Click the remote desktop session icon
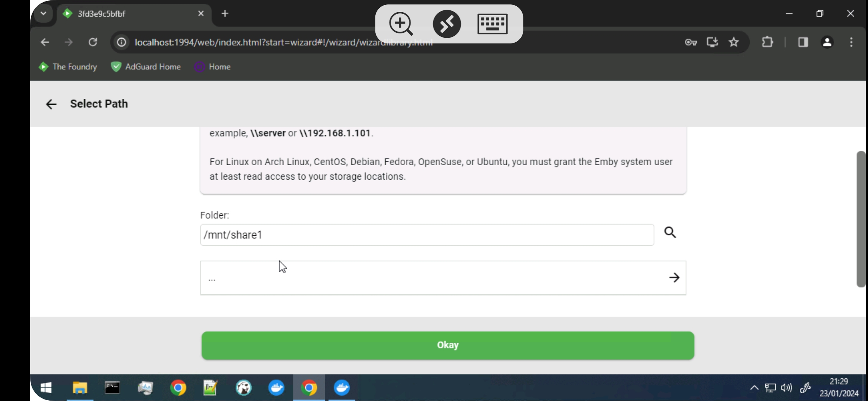 pos(447,24)
